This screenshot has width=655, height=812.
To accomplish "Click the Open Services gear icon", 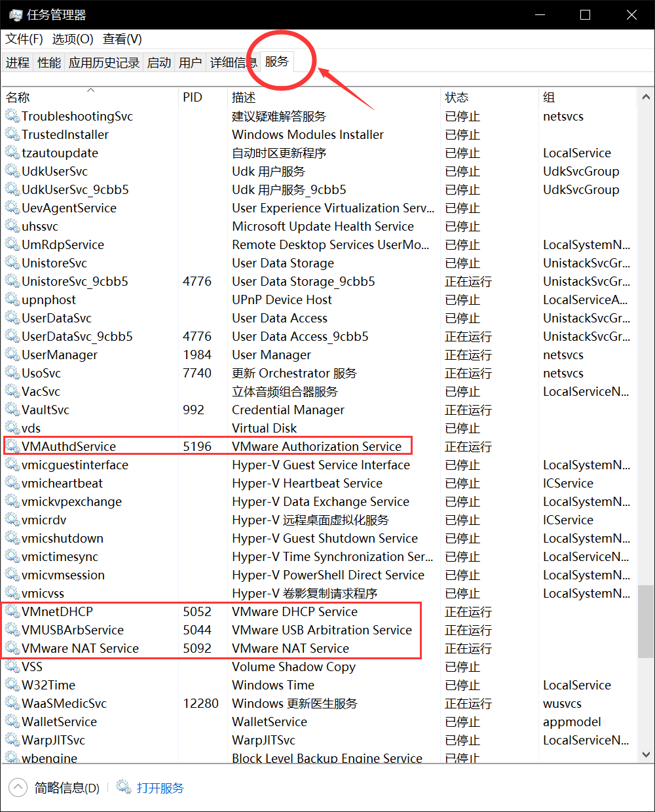I will (x=124, y=786).
